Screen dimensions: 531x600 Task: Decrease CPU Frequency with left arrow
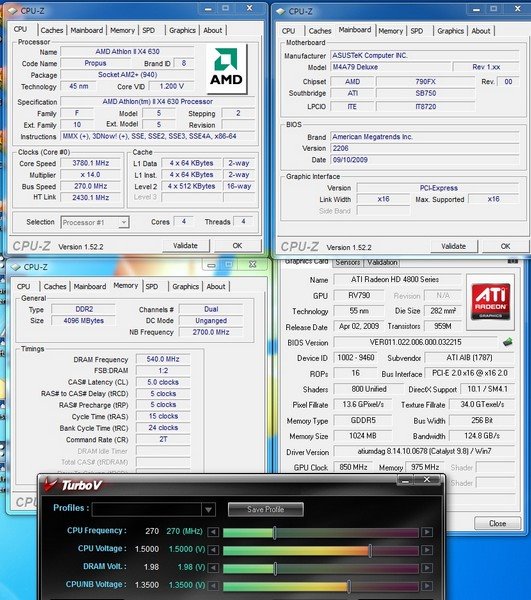[x=213, y=532]
